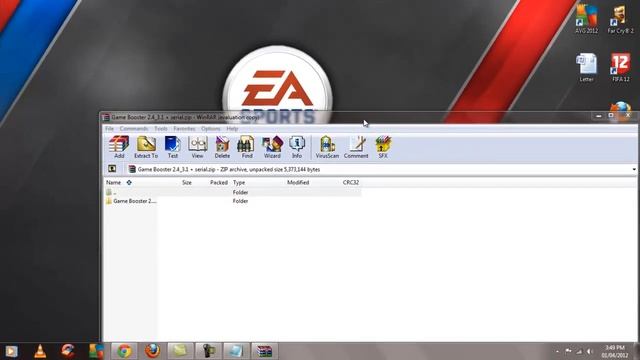Screen dimensions: 640x360
Task: Open Action Center flag icon
Action: point(568,351)
